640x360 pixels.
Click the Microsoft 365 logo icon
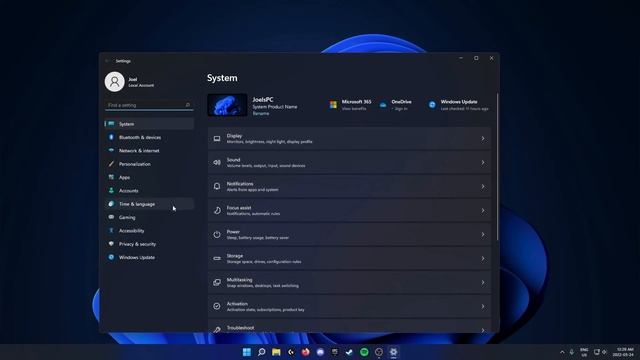[x=333, y=105]
